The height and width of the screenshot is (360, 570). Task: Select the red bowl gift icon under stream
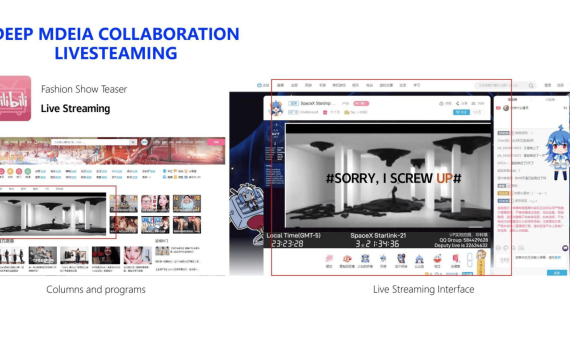pyautogui.click(x=437, y=259)
